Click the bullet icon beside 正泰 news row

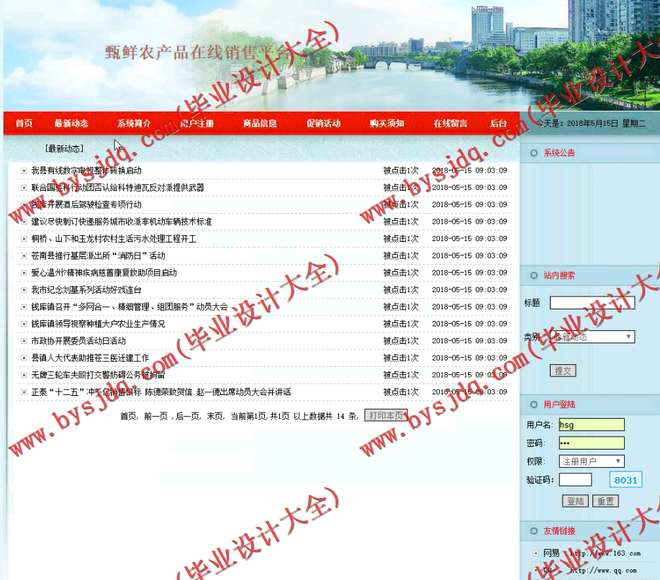click(x=24, y=392)
